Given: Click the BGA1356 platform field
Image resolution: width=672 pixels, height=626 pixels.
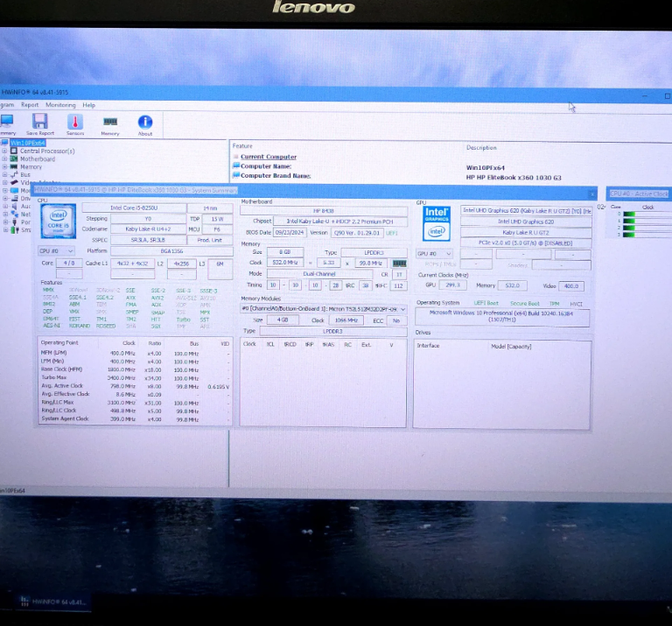Looking at the screenshot, I should pos(171,250).
